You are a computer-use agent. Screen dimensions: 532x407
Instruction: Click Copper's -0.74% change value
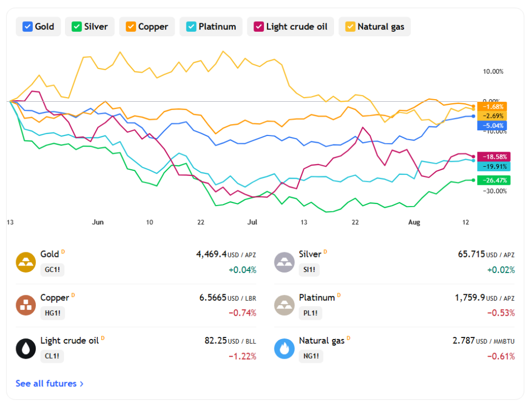tap(242, 313)
